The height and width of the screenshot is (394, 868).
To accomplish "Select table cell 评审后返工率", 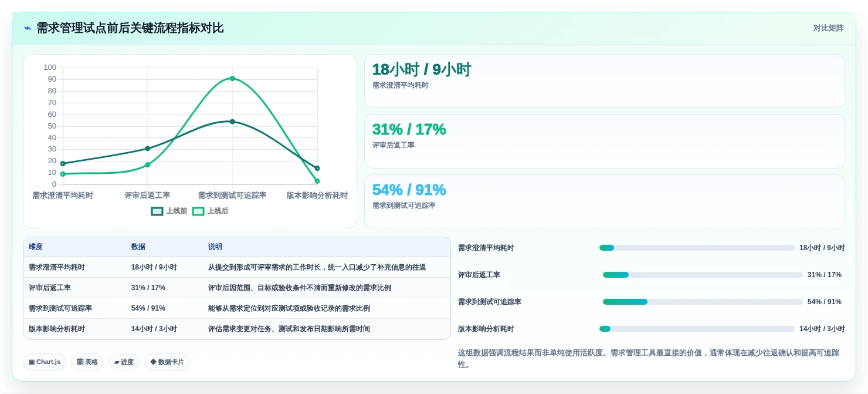I will [x=50, y=288].
